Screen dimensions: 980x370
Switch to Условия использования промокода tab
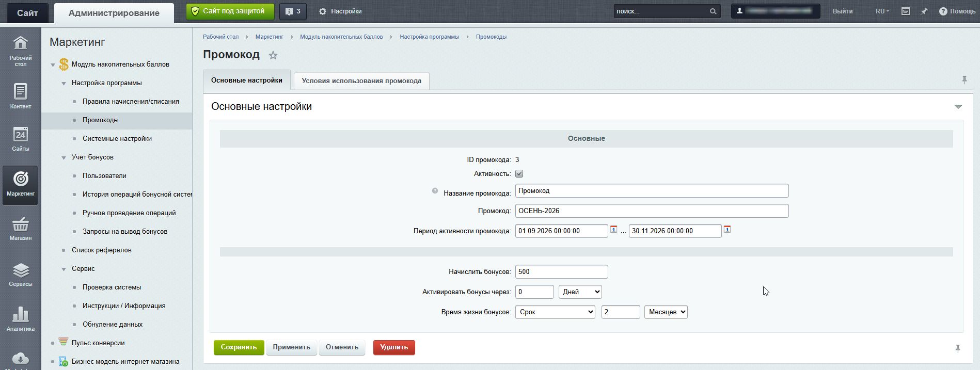361,81
